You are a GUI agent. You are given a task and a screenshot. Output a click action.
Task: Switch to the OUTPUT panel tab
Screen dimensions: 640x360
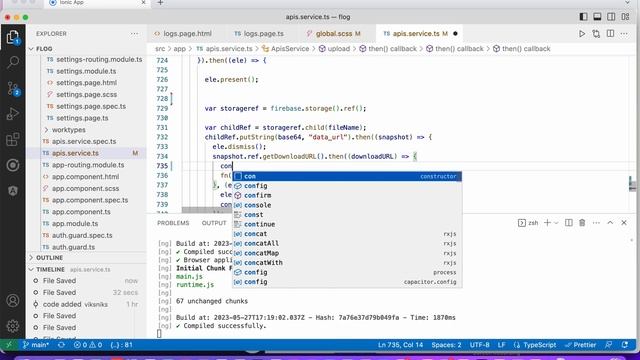(x=214, y=223)
